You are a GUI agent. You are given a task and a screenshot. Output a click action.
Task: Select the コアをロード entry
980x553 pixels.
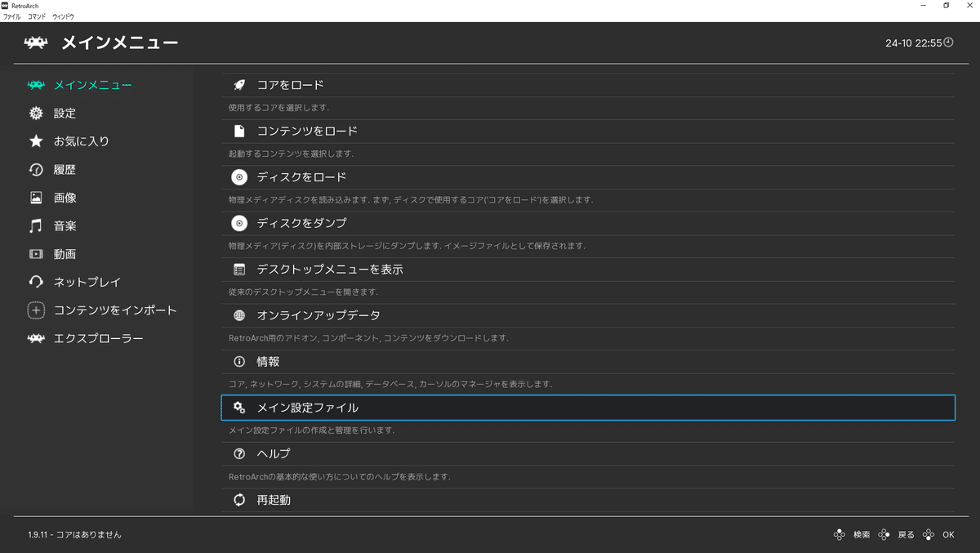point(588,85)
